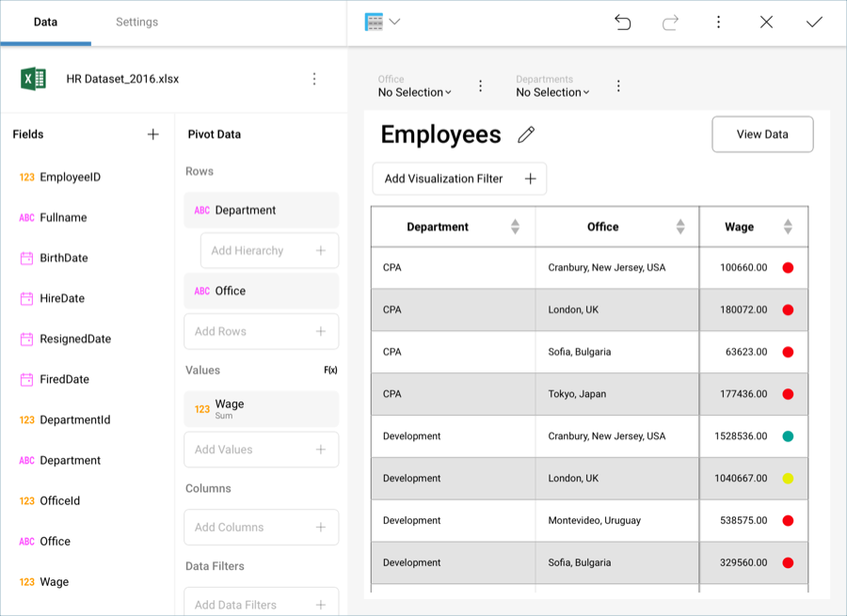This screenshot has width=847, height=616.
Task: Sort table by Department column
Action: (515, 227)
